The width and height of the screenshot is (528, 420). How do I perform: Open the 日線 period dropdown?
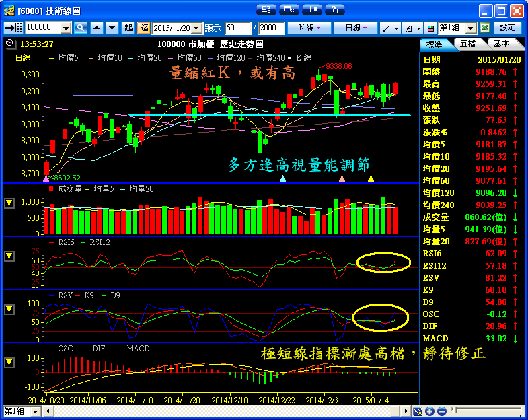(x=356, y=28)
